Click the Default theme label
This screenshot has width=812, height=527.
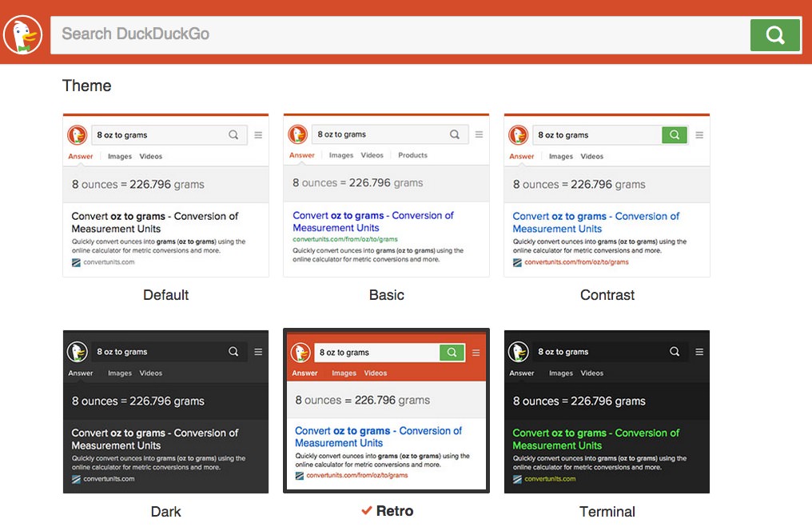(x=165, y=295)
